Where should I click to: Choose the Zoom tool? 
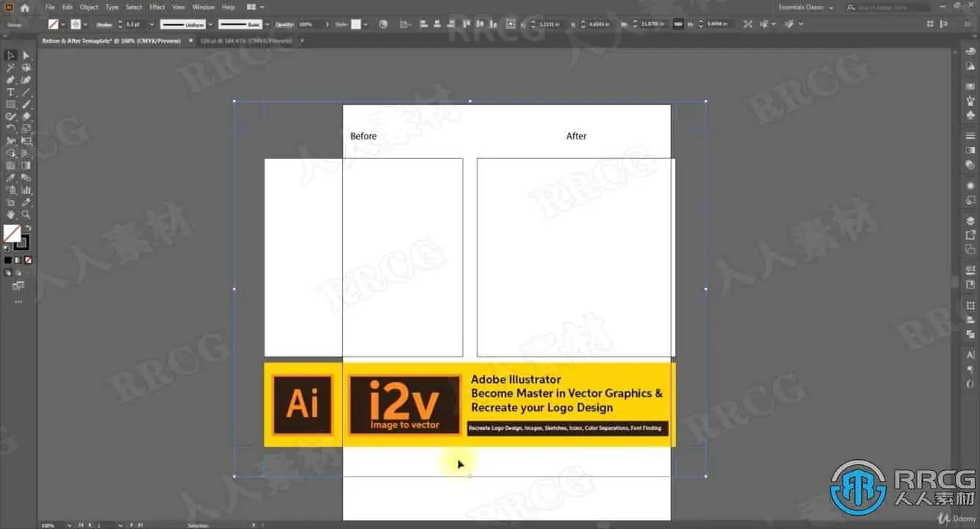tap(26, 215)
